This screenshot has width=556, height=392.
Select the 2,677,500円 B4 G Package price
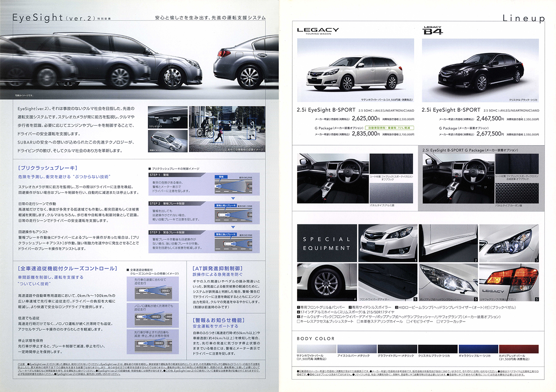490,134
